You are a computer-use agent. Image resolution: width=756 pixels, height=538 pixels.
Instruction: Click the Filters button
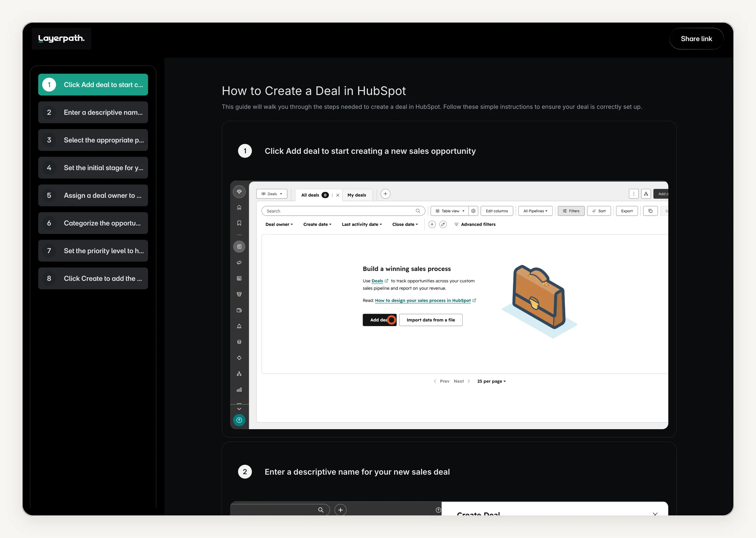tap(571, 211)
